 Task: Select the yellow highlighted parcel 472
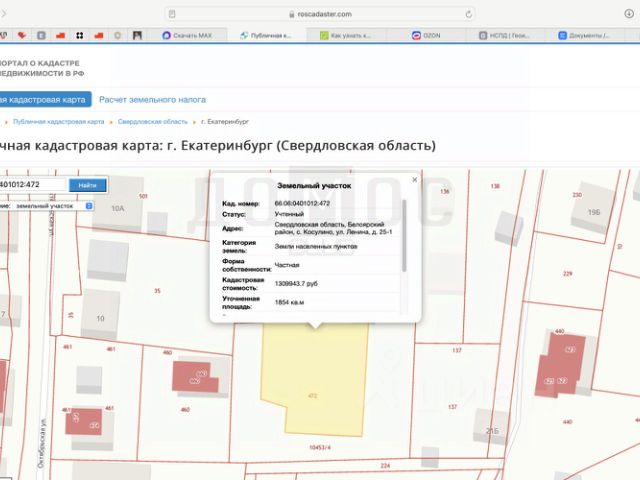314,380
